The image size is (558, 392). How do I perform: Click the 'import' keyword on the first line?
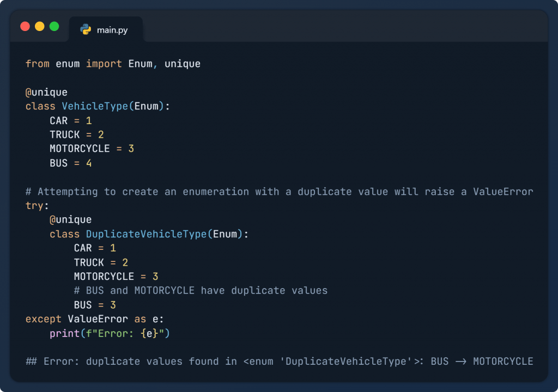[x=104, y=64]
